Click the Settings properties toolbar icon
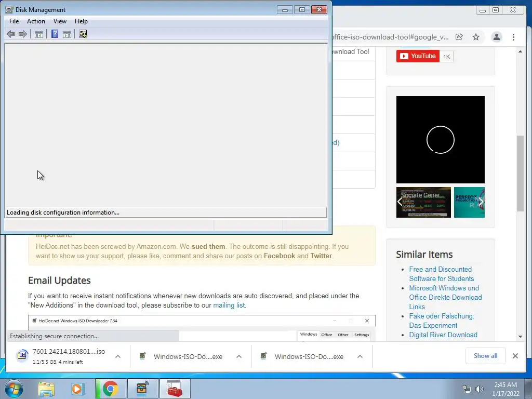532x399 pixels. 83,34
